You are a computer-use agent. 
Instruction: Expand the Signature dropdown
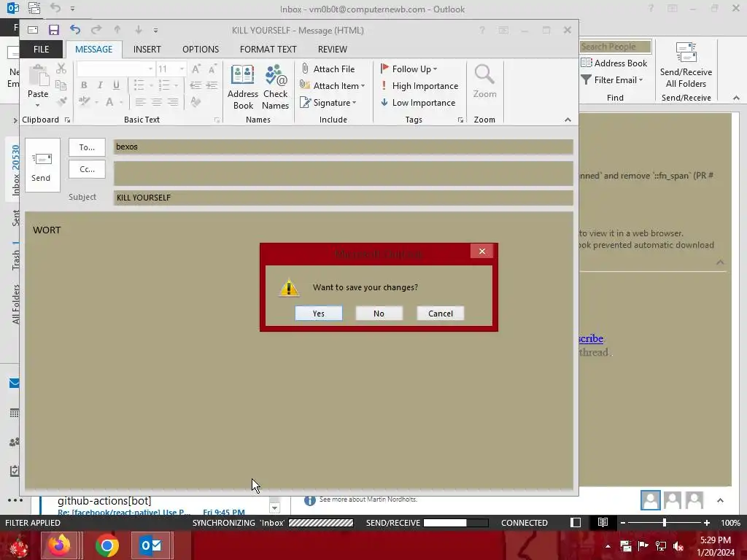[354, 103]
